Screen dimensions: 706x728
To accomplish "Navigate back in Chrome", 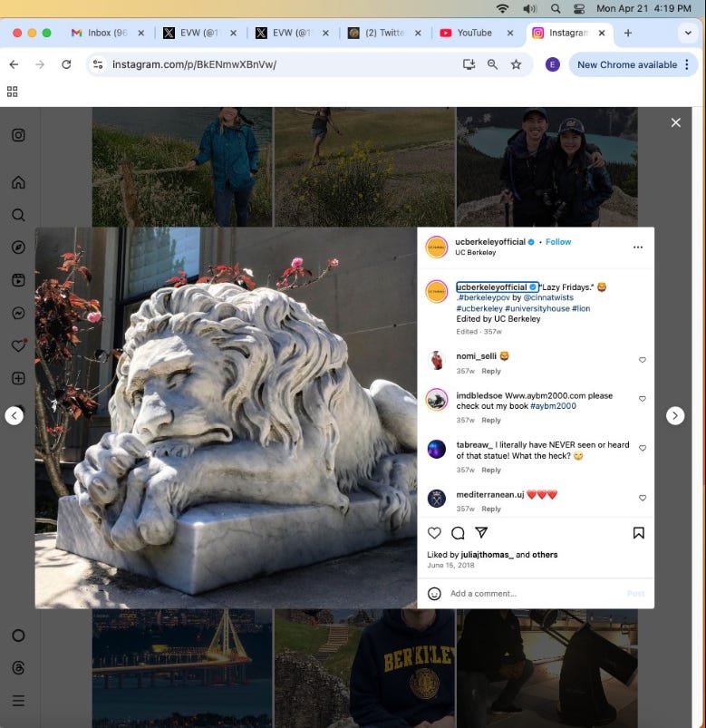I will (14, 64).
